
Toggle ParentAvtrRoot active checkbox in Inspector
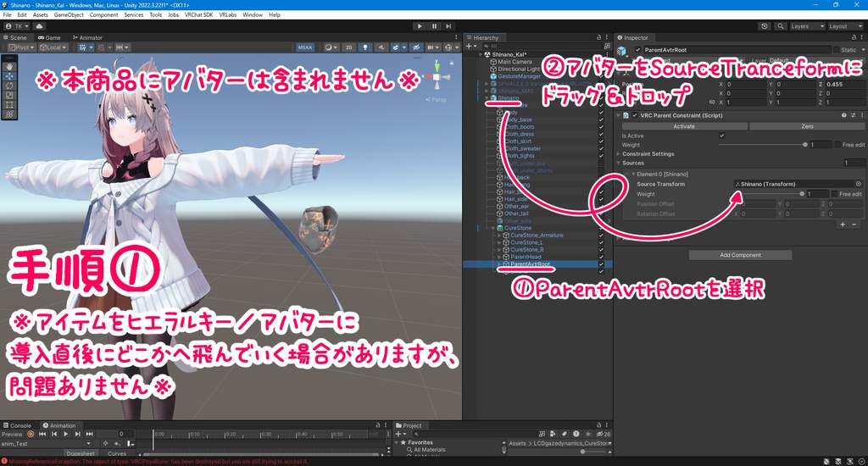tap(637, 50)
